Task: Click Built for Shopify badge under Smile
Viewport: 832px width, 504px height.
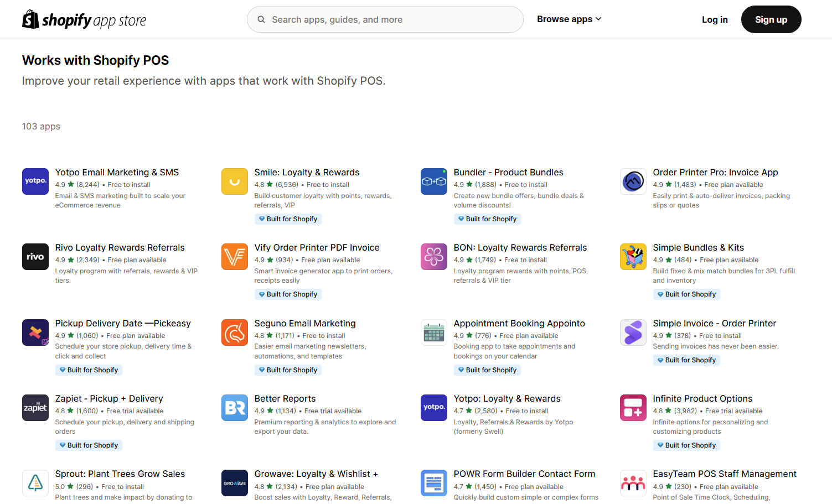Action: [288, 219]
